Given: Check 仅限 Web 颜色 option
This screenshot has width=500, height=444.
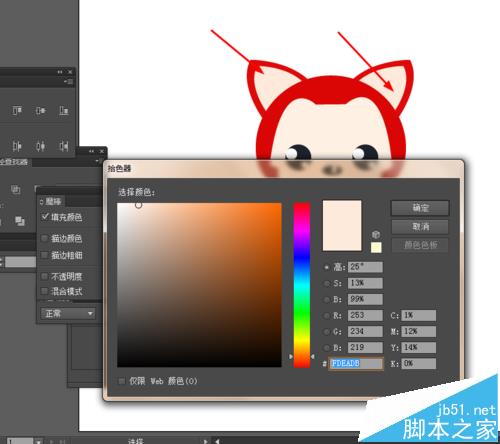Looking at the screenshot, I should point(122,381).
